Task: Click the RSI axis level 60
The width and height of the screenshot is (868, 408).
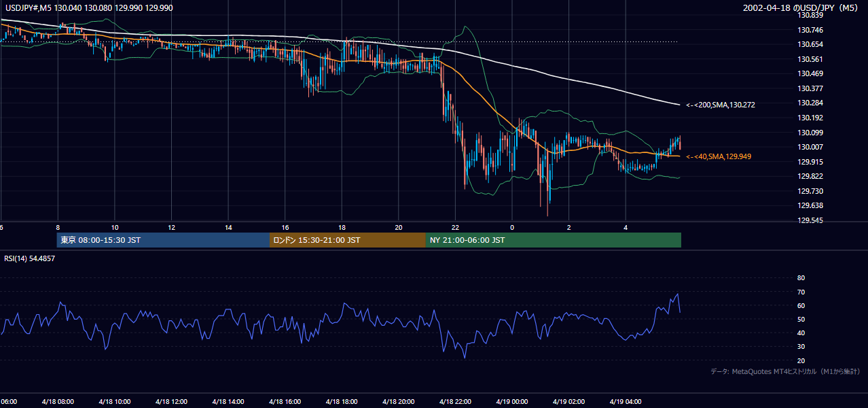Action: point(801,305)
